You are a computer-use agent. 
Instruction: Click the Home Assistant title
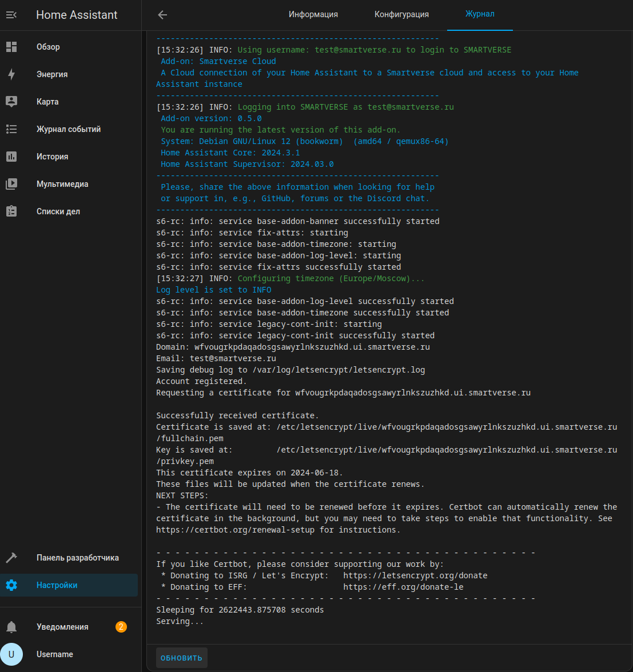click(77, 15)
